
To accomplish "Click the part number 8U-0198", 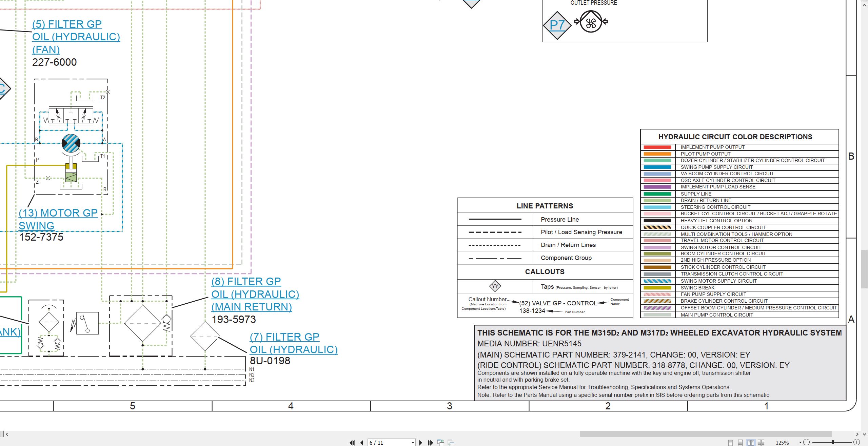I will (x=270, y=361).
